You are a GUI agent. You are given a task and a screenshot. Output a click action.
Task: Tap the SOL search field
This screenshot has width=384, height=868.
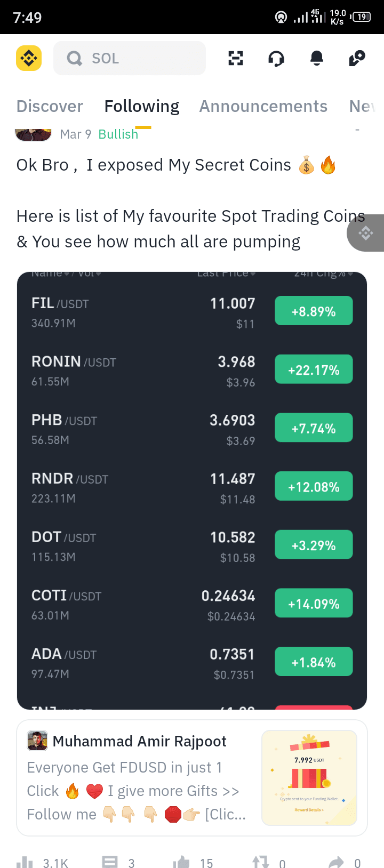130,58
